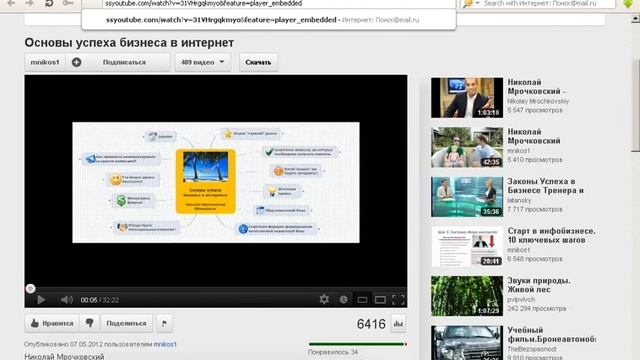Click the page vertical scrollbar
Viewport: 640px width, 360px height.
point(636,106)
